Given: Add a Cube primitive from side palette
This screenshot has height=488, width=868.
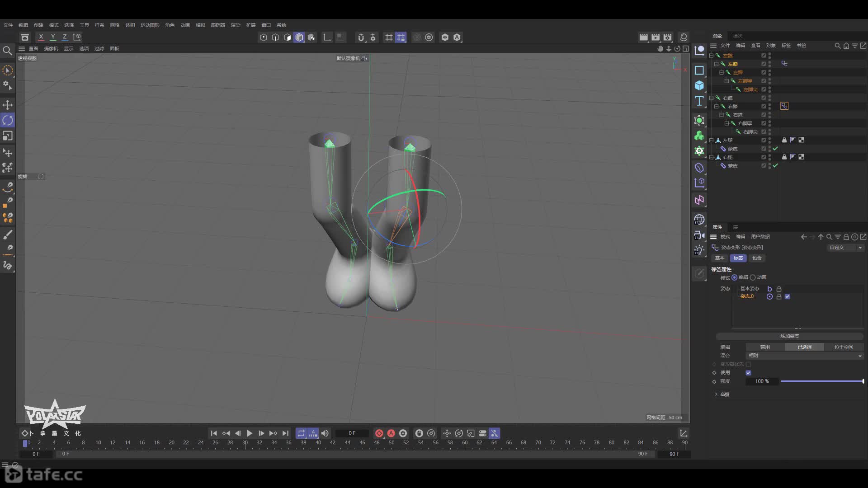Looking at the screenshot, I should [699, 85].
